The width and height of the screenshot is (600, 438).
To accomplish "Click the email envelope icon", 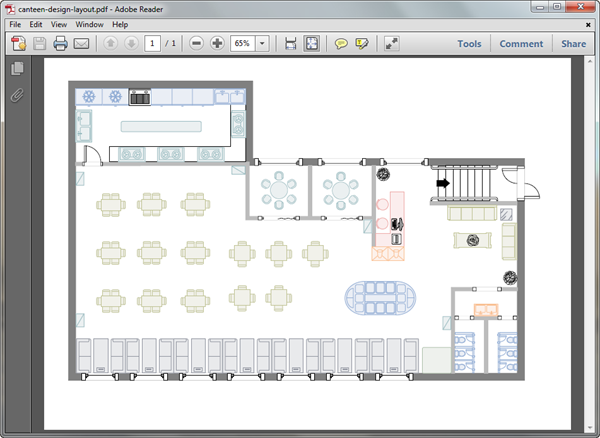I will click(82, 44).
